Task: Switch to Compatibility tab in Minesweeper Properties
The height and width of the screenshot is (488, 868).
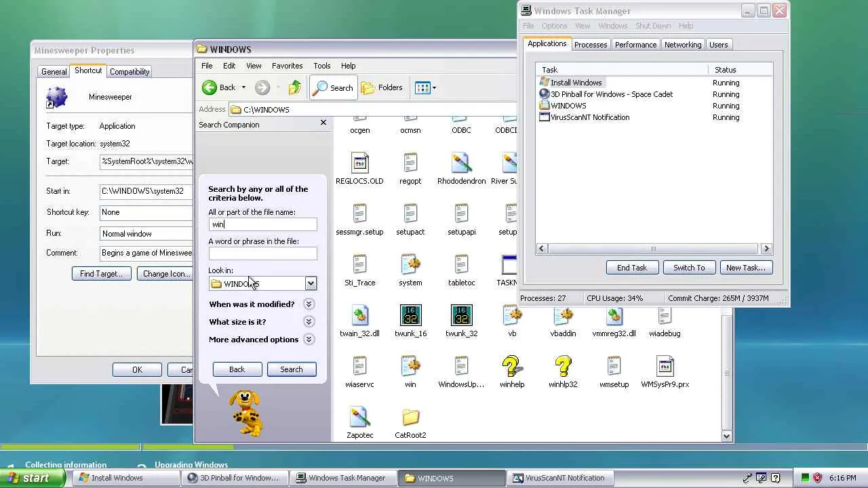Action: click(x=130, y=72)
